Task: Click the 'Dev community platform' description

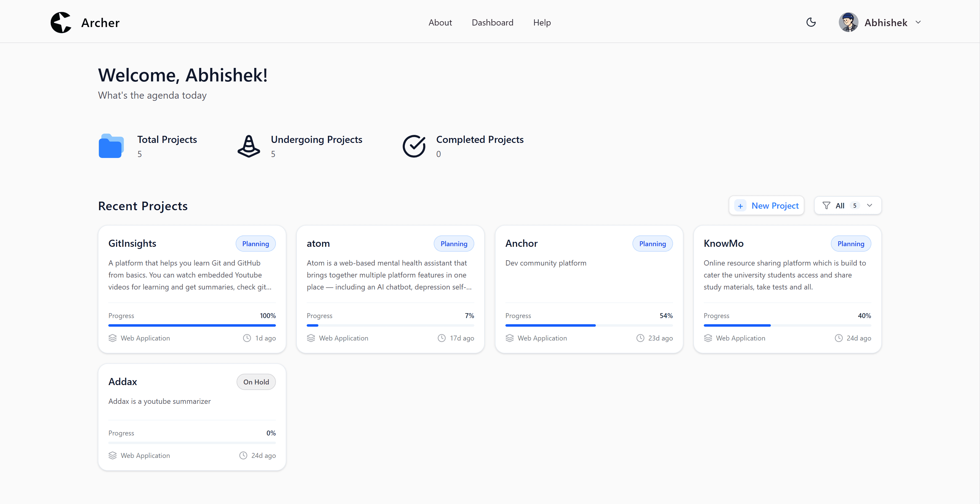Action: (546, 263)
